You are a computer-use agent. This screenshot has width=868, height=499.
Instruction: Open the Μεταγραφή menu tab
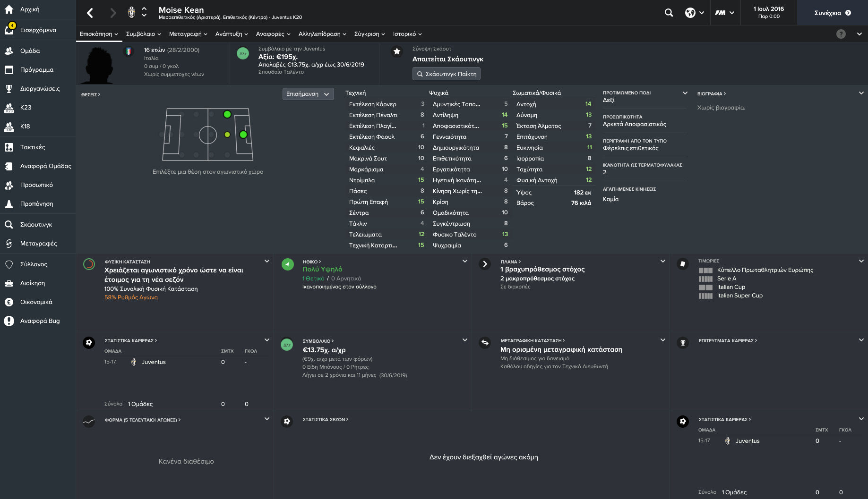pyautogui.click(x=188, y=34)
